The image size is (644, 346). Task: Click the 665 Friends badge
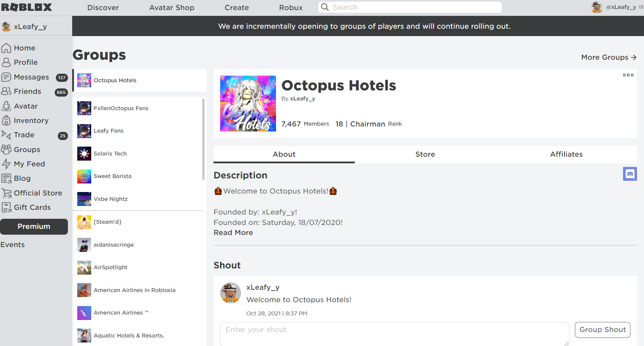(61, 92)
